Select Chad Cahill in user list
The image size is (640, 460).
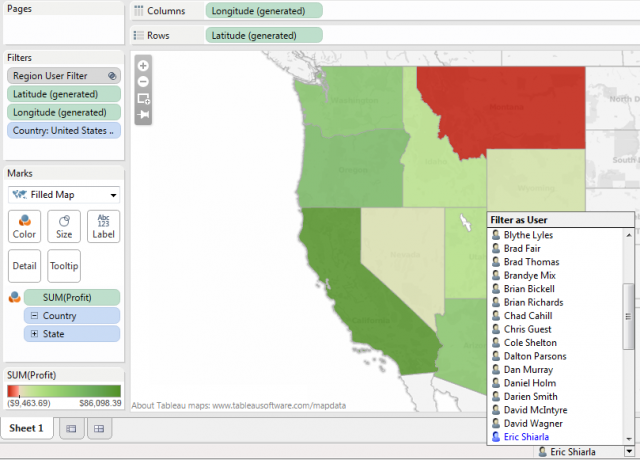click(527, 316)
